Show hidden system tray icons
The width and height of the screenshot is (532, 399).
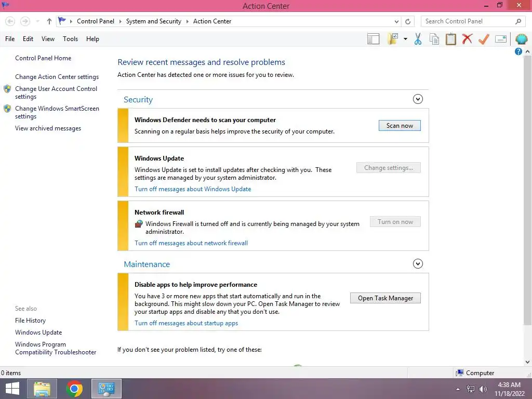[458, 389]
